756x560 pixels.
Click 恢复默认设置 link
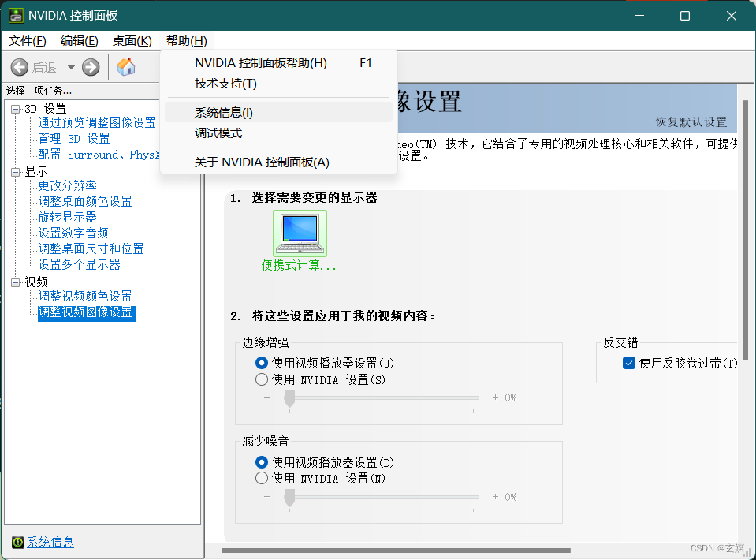(x=691, y=122)
